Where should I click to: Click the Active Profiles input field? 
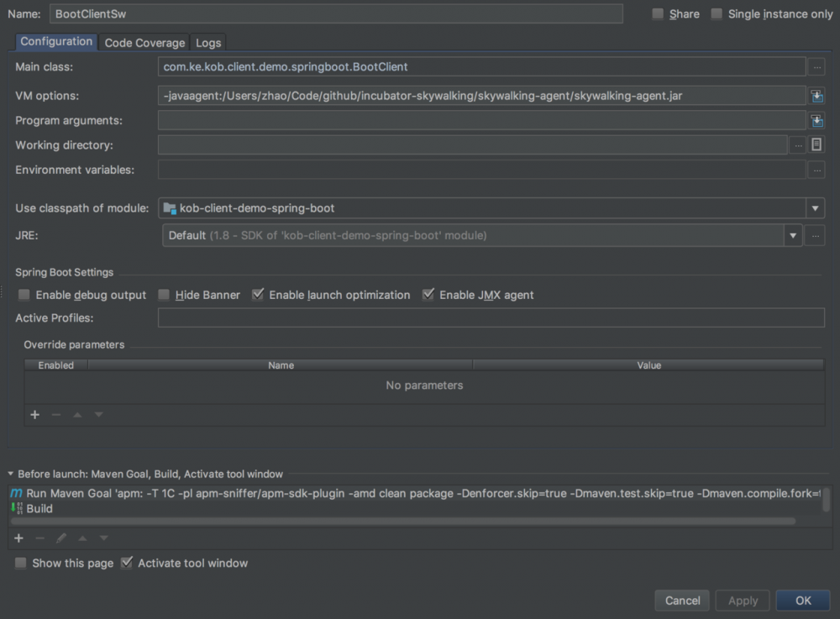pos(491,318)
